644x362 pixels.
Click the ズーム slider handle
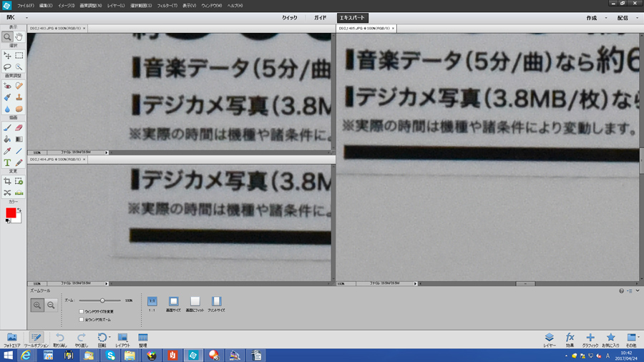pos(102,300)
